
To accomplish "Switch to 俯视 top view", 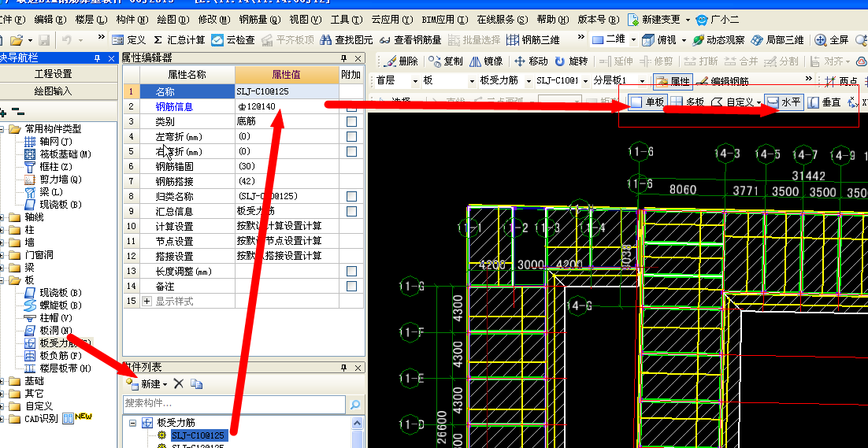I will (x=660, y=40).
